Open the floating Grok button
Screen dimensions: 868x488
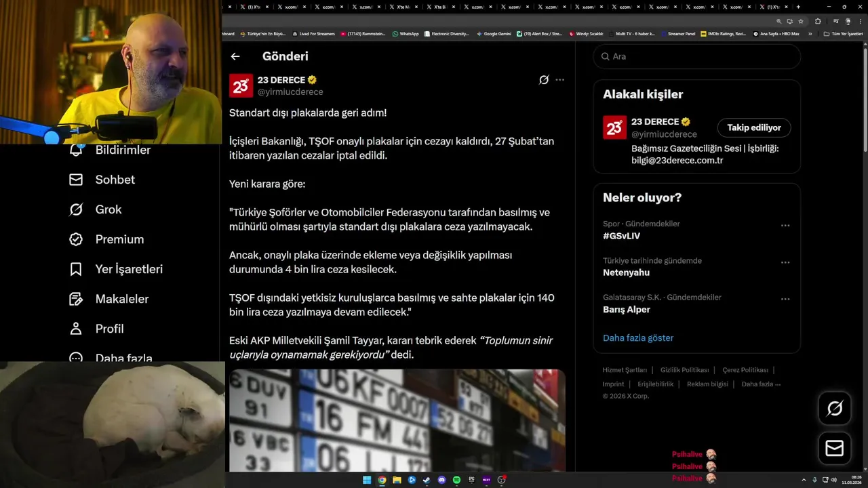(x=835, y=408)
